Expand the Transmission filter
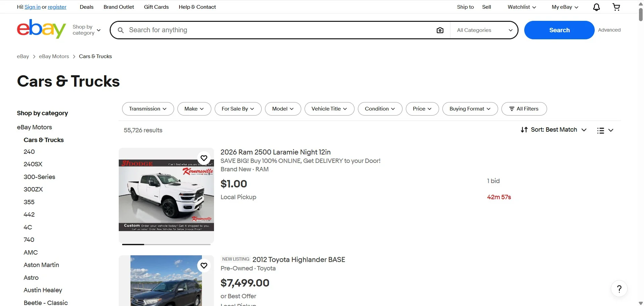This screenshot has width=644, height=306. tap(148, 109)
